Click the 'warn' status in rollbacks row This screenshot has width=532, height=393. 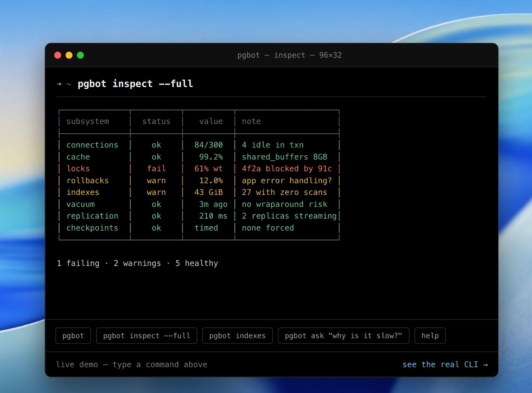pos(156,181)
